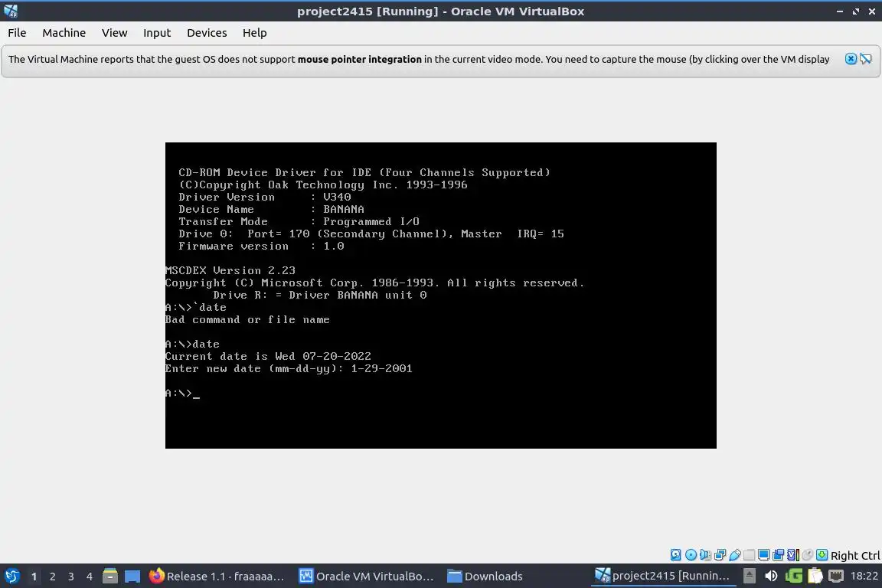The width and height of the screenshot is (882, 588).
Task: Open the Input menu
Action: 157,33
